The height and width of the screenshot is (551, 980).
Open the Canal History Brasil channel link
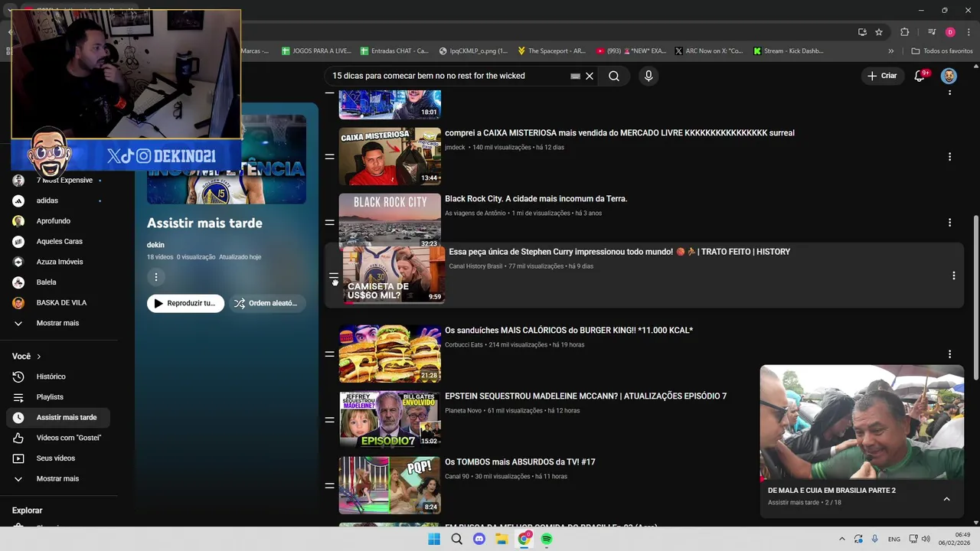(x=475, y=266)
